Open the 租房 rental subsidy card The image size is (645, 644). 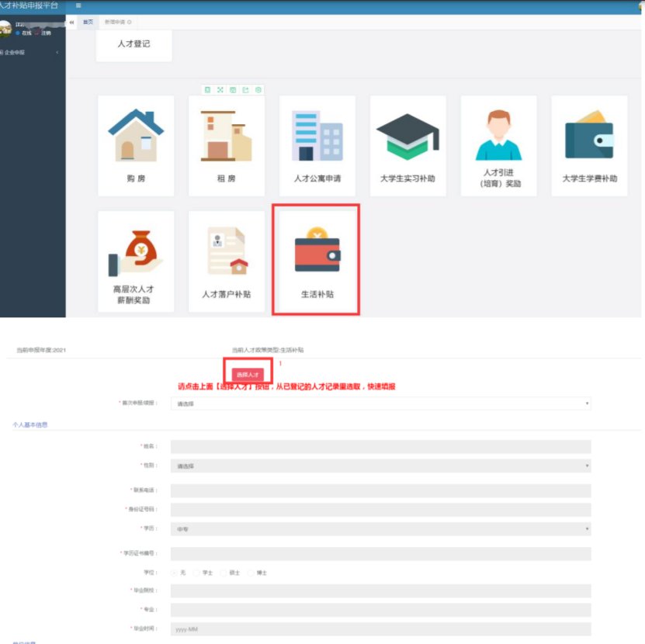(227, 146)
